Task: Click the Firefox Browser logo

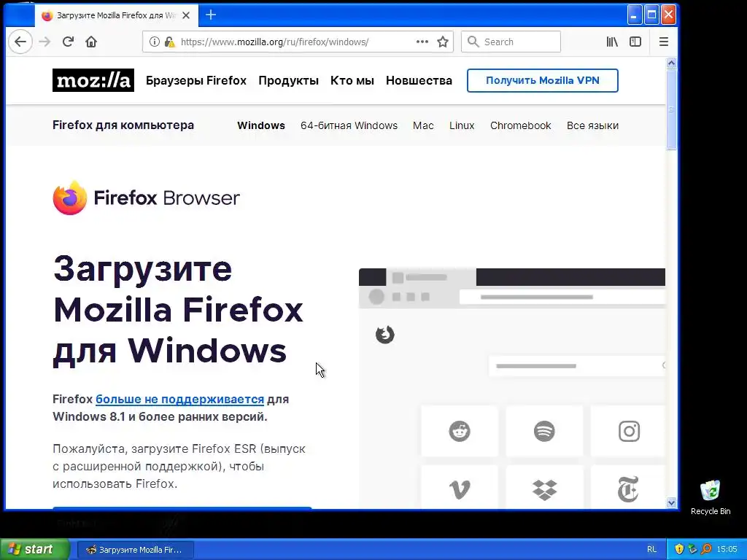Action: click(146, 198)
